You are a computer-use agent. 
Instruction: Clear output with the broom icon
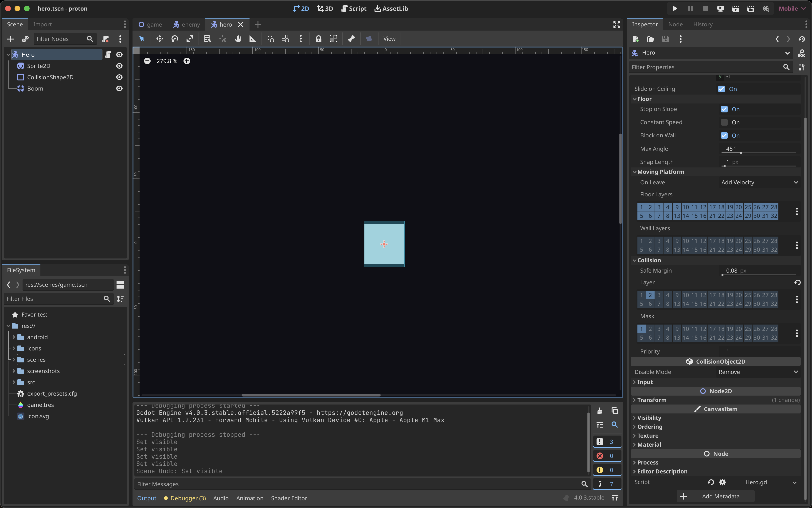pos(600,411)
